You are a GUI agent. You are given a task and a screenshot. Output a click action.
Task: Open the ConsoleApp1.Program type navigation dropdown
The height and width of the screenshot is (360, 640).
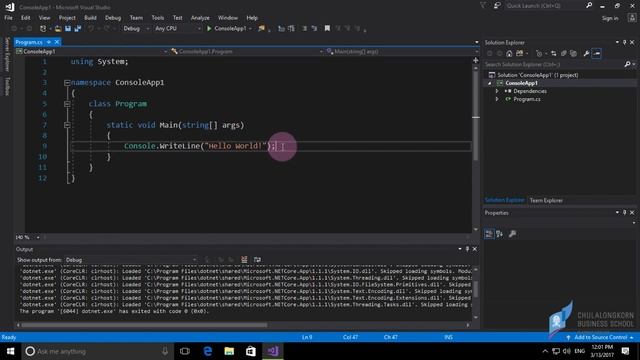tap(247, 51)
